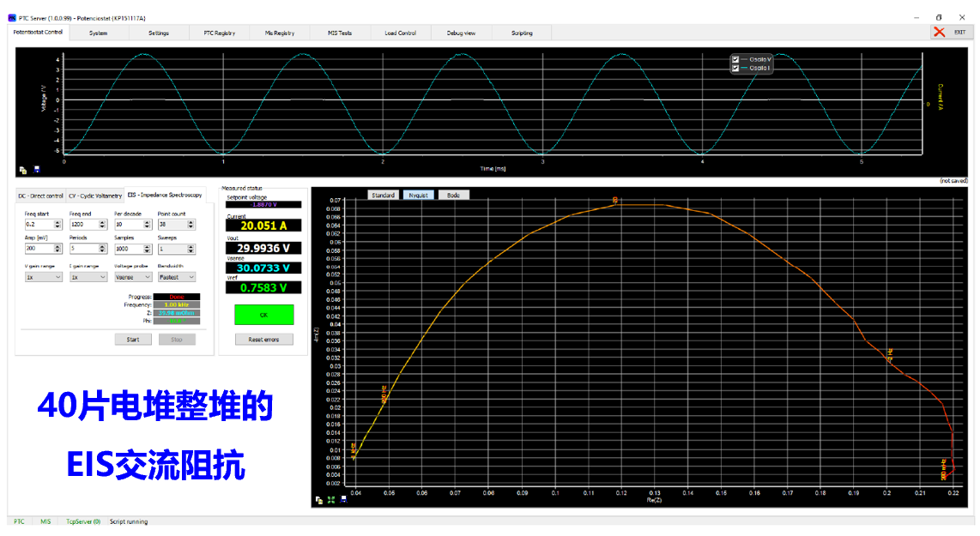Save the Nyquist plot with disk icon
The image size is (980, 536).
pos(343,500)
